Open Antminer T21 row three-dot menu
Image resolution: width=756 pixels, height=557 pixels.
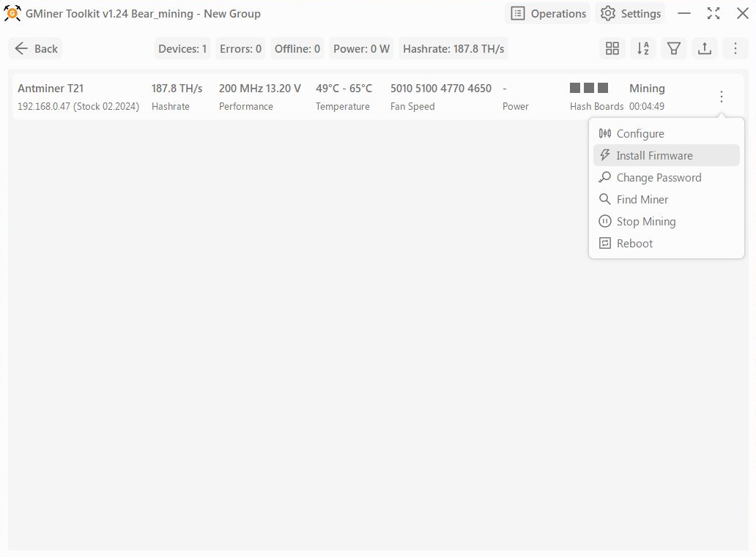(x=722, y=97)
